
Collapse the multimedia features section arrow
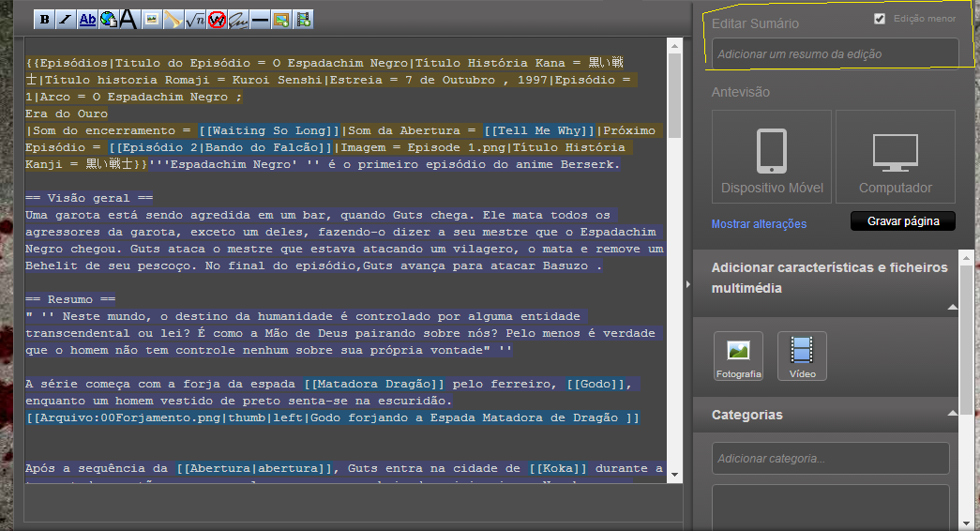(x=953, y=307)
